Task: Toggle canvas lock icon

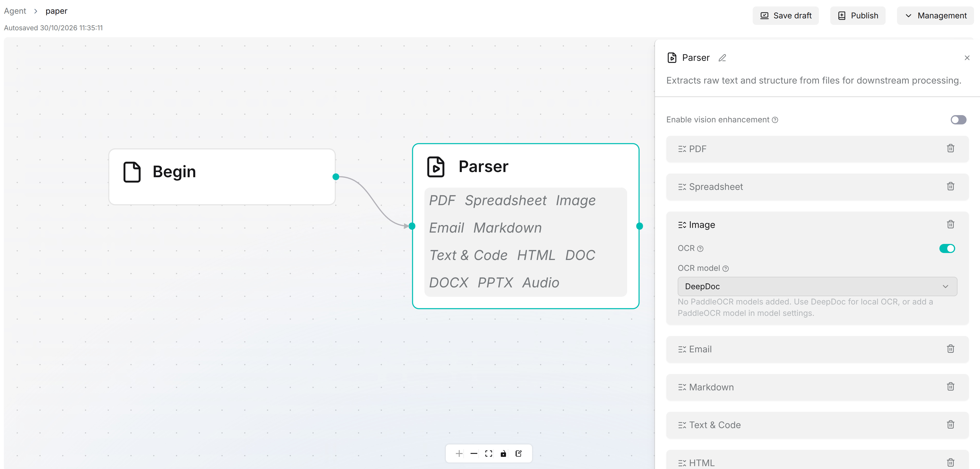Action: pyautogui.click(x=503, y=453)
